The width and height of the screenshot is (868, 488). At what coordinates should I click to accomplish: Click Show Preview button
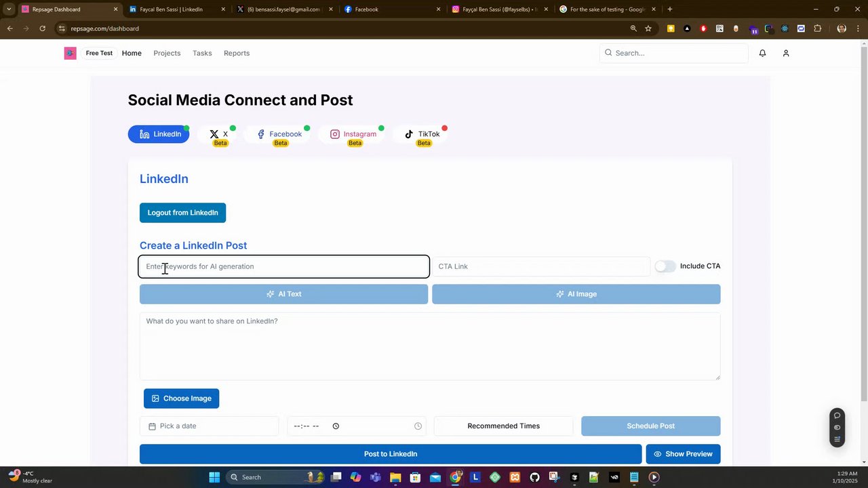[683, 454]
